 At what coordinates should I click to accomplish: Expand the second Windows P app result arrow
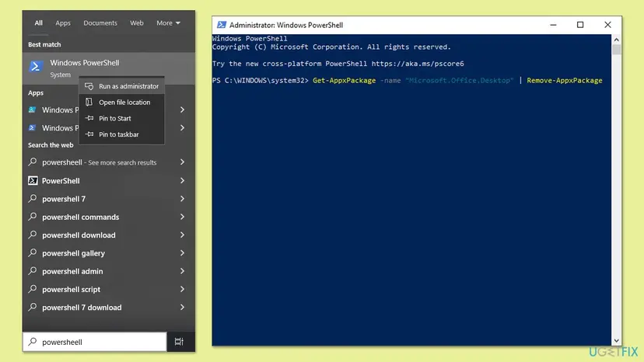tap(182, 127)
